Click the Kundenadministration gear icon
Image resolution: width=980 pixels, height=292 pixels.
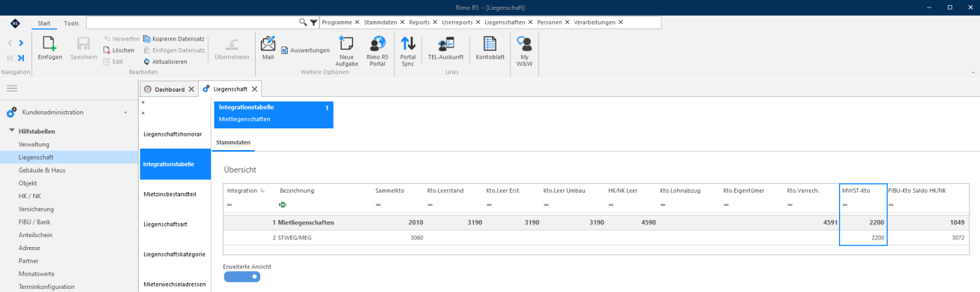(11, 113)
